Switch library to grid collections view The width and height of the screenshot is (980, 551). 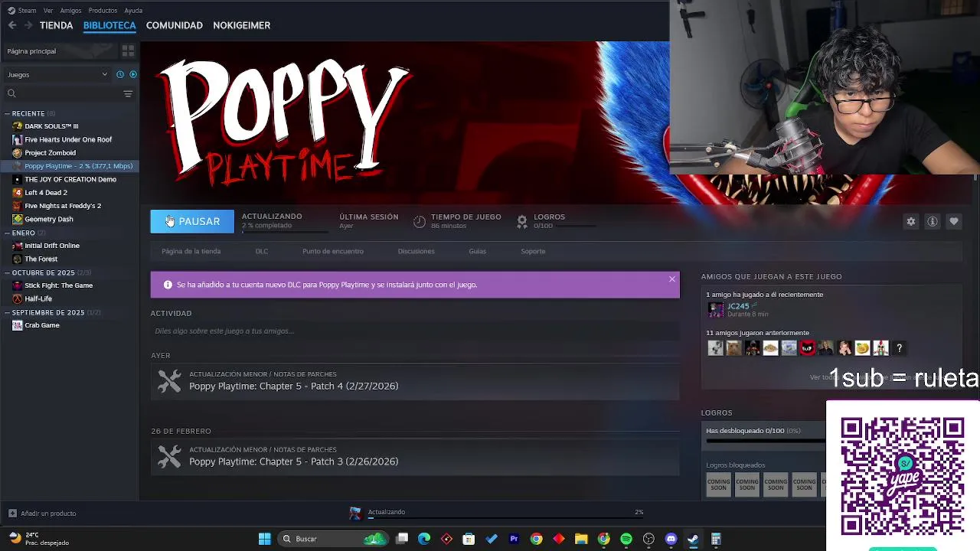click(x=128, y=51)
